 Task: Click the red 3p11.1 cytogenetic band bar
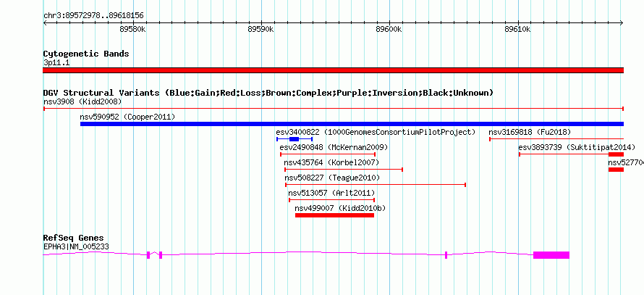333,70
